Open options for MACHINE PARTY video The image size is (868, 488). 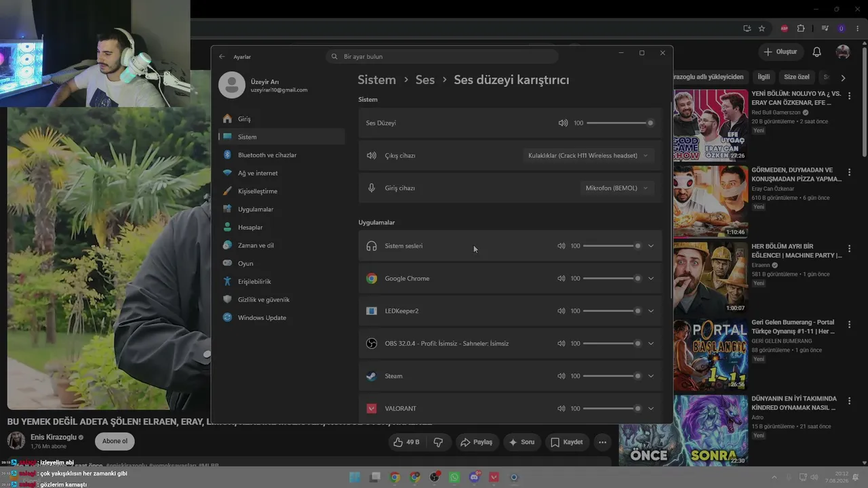click(849, 249)
